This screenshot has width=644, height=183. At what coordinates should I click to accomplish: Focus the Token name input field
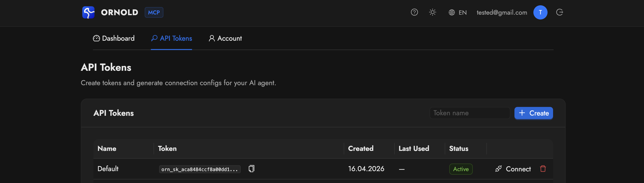(470, 113)
